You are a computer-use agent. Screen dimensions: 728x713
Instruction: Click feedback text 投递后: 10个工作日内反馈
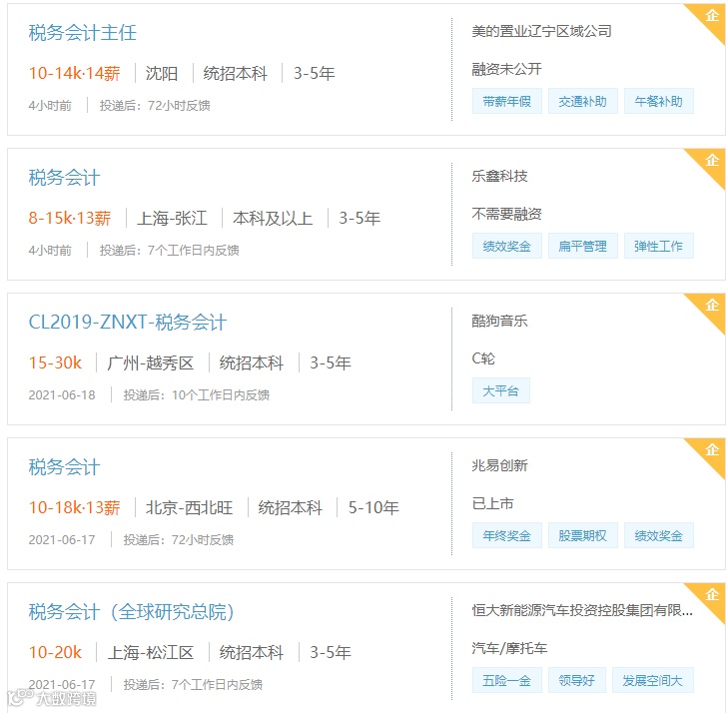coord(197,395)
